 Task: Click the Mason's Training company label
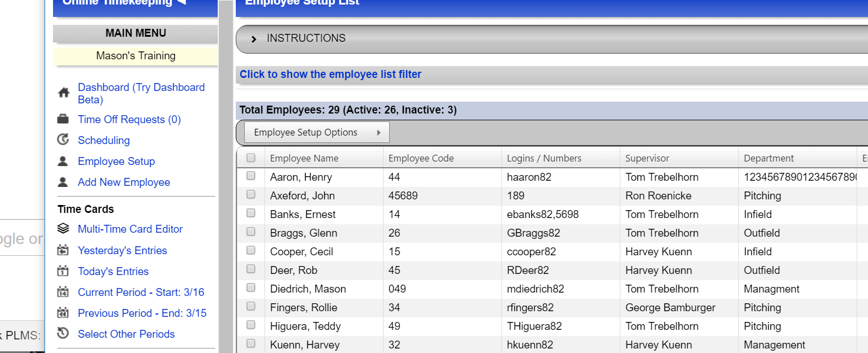tap(135, 56)
